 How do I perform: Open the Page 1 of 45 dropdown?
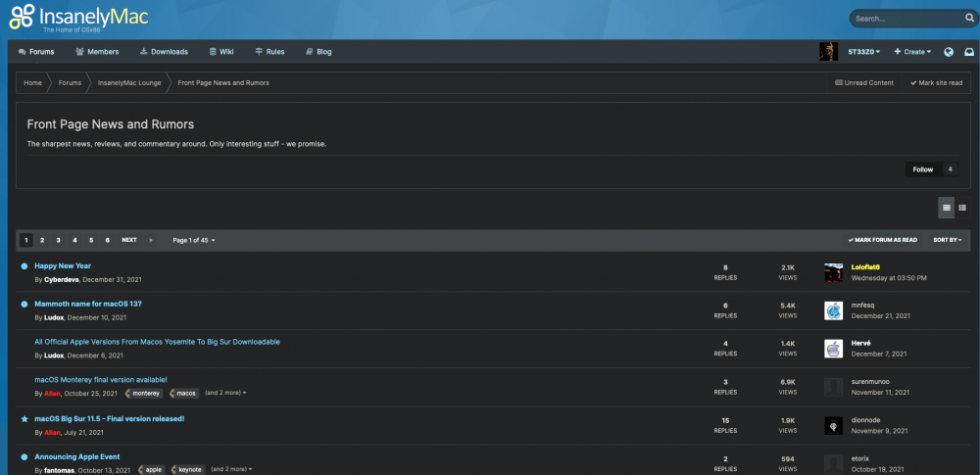pos(194,240)
